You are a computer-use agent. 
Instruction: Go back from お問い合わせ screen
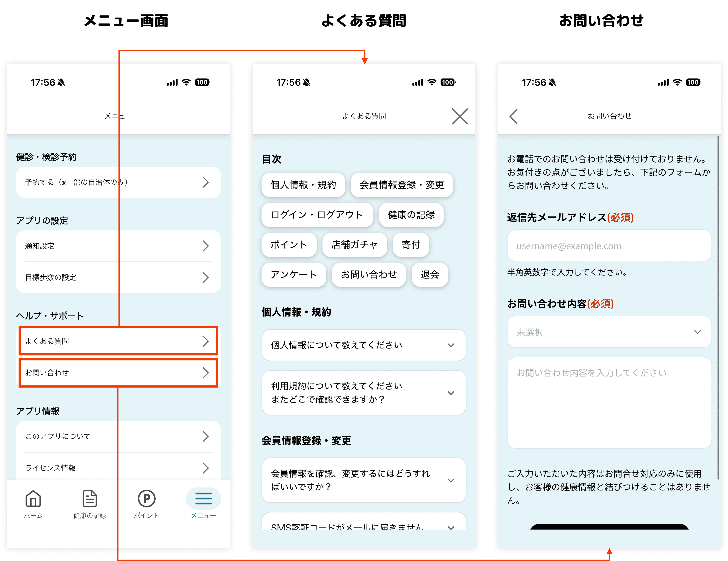tap(514, 116)
